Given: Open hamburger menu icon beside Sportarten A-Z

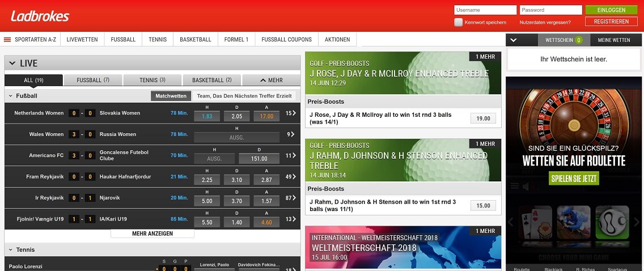Looking at the screenshot, I should click(x=7, y=40).
